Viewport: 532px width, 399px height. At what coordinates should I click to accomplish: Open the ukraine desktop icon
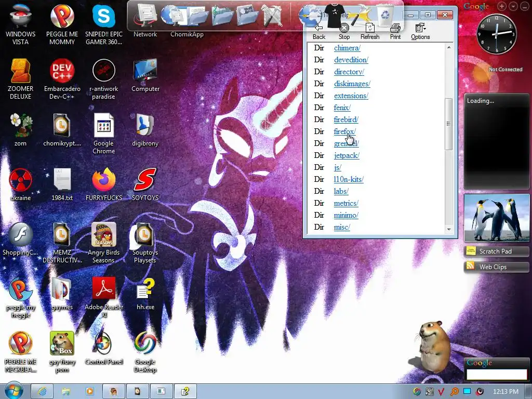(x=20, y=184)
